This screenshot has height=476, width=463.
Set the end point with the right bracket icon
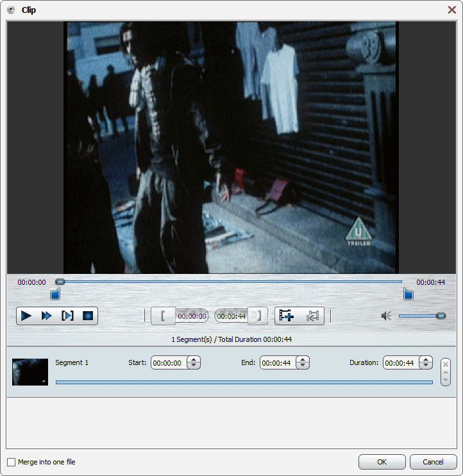point(258,316)
